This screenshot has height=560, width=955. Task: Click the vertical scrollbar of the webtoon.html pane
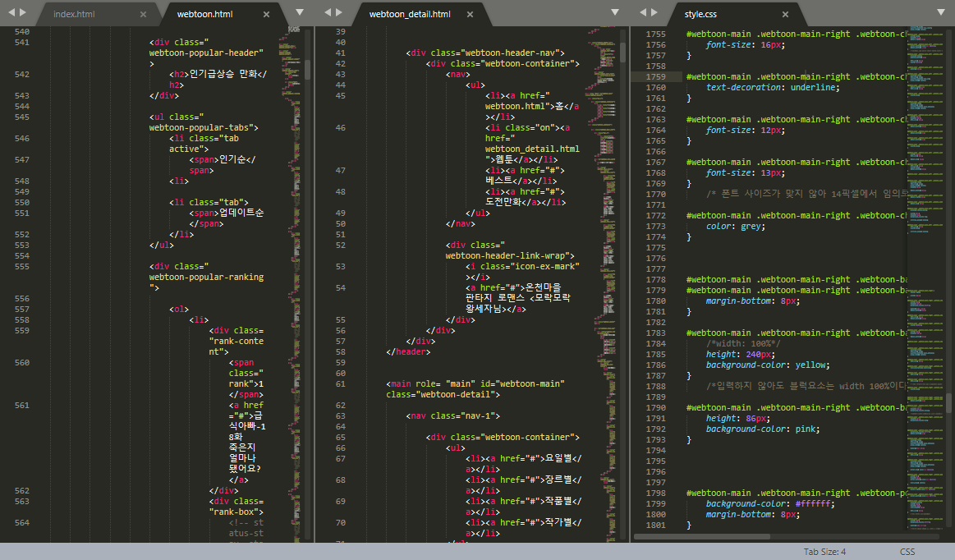[308, 69]
